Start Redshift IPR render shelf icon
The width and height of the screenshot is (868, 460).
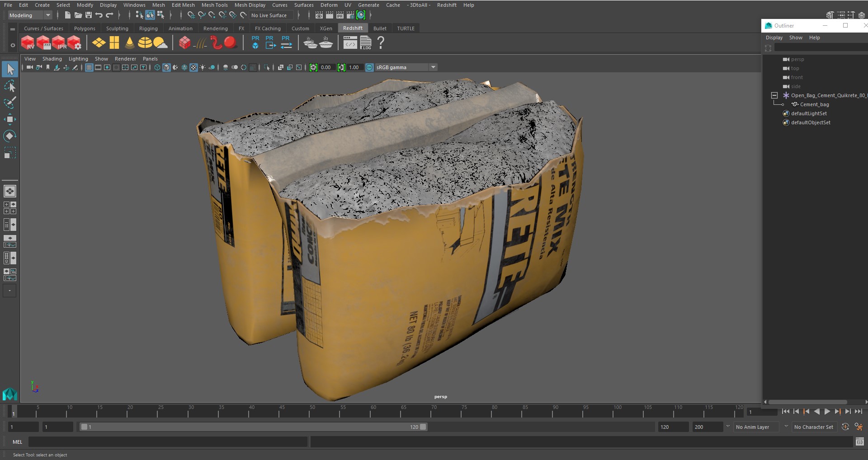coord(59,43)
